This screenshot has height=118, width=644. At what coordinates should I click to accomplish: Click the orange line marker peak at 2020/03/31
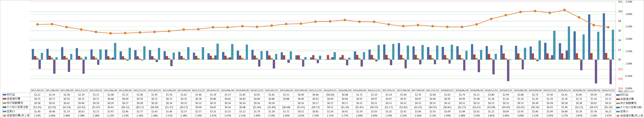click(x=564, y=10)
